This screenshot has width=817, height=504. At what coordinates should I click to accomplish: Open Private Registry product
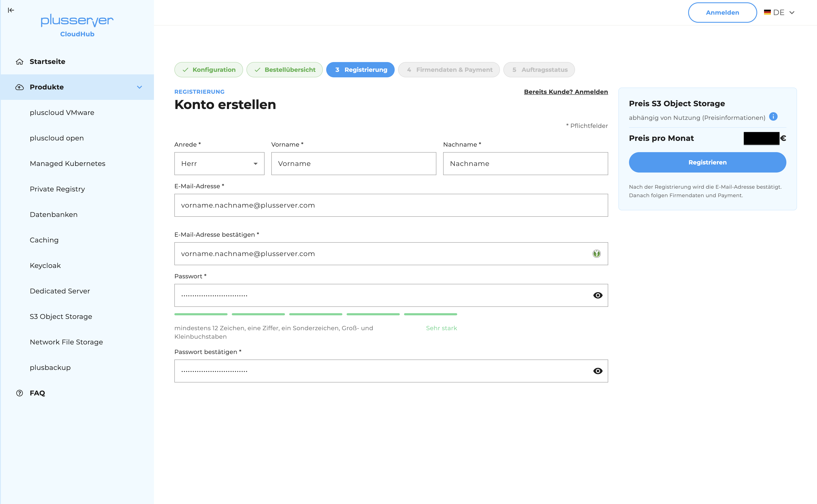[57, 189]
